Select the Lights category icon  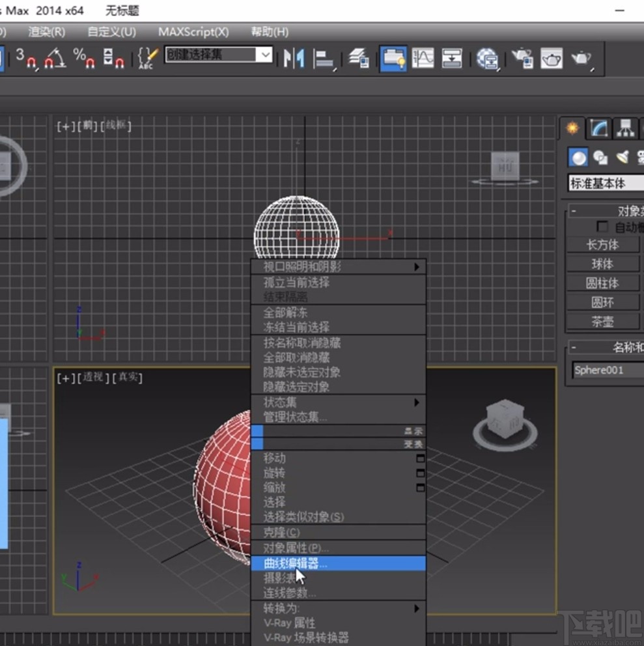tap(623, 158)
